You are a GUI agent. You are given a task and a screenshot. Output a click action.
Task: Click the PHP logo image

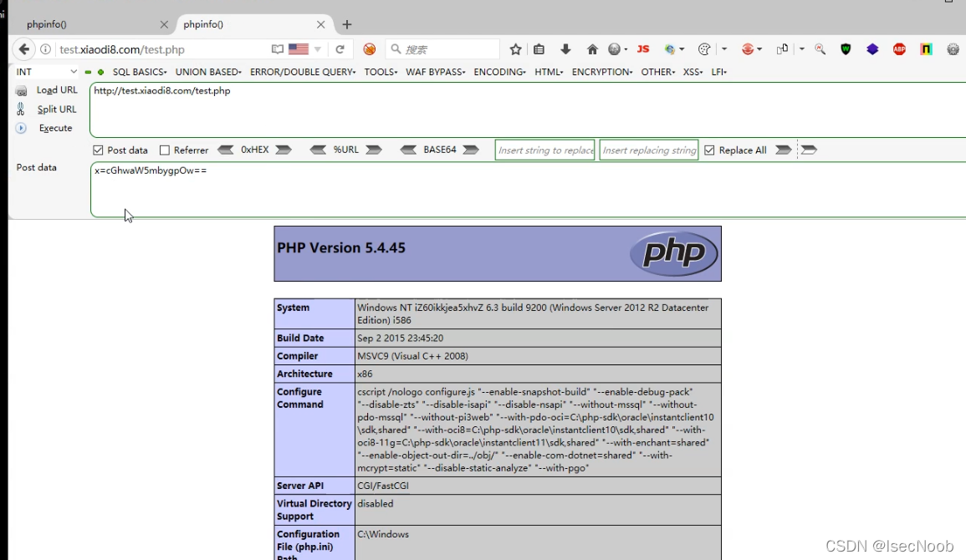674,253
